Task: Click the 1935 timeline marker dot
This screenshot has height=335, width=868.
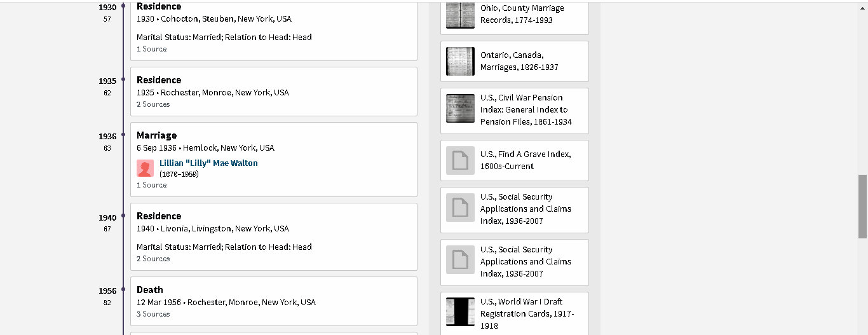Action: coord(123,80)
